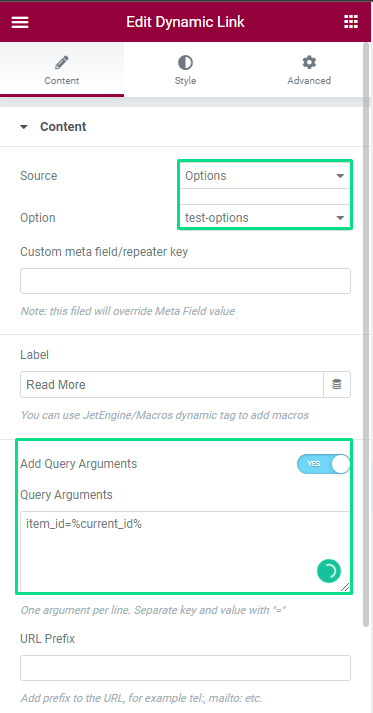Click the Label field with Read More
The image size is (373, 713).
click(172, 385)
